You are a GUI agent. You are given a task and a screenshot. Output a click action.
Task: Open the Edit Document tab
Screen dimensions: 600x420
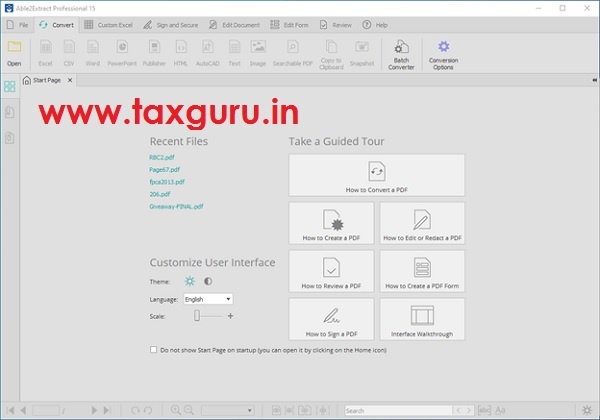(x=234, y=25)
